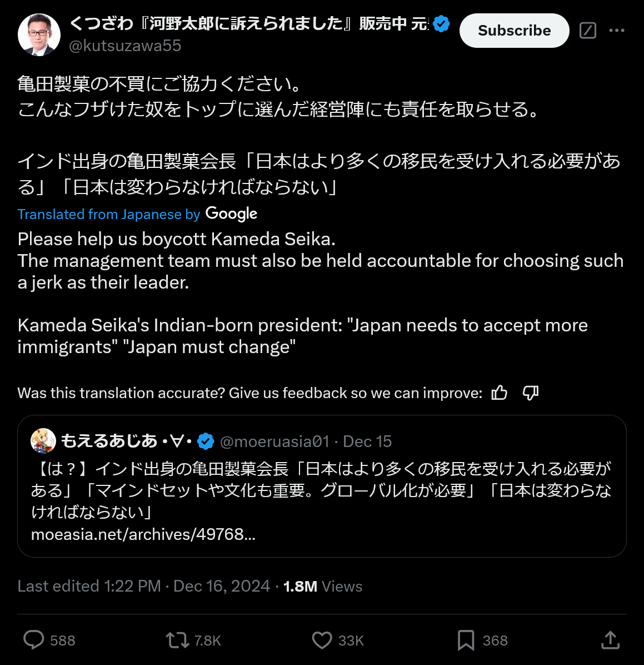This screenshot has height=665, width=644.
Task: Rate the translation with the thumbs down icon
Action: pos(531,393)
